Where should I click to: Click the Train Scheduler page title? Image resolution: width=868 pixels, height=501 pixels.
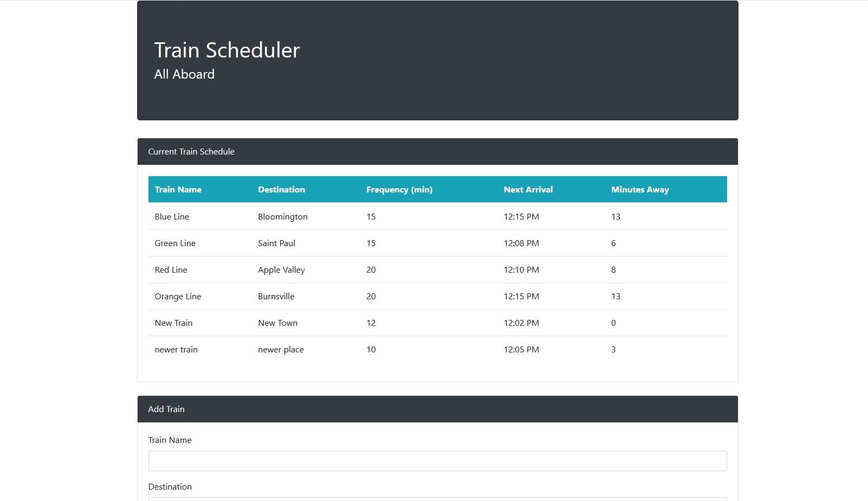point(227,50)
